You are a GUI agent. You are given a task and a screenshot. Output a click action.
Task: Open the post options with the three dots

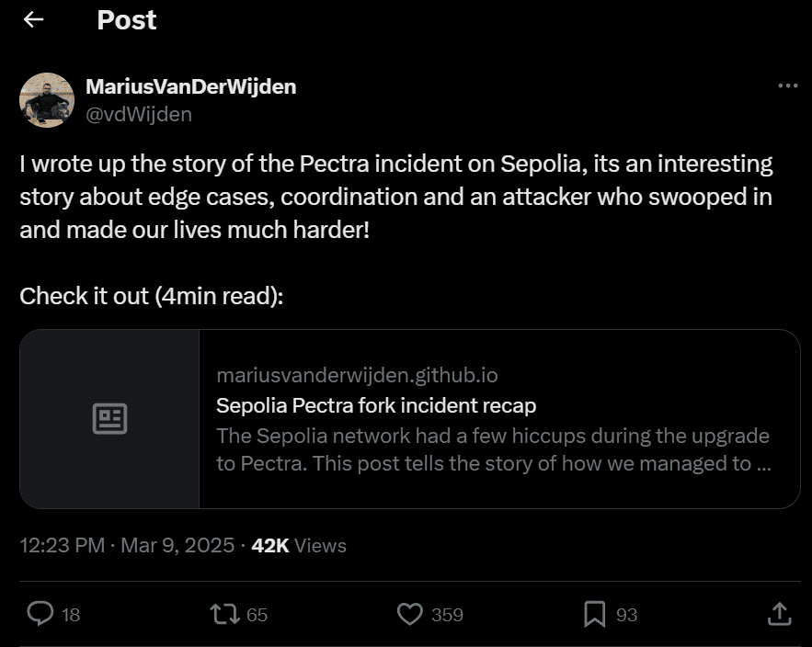coord(788,85)
